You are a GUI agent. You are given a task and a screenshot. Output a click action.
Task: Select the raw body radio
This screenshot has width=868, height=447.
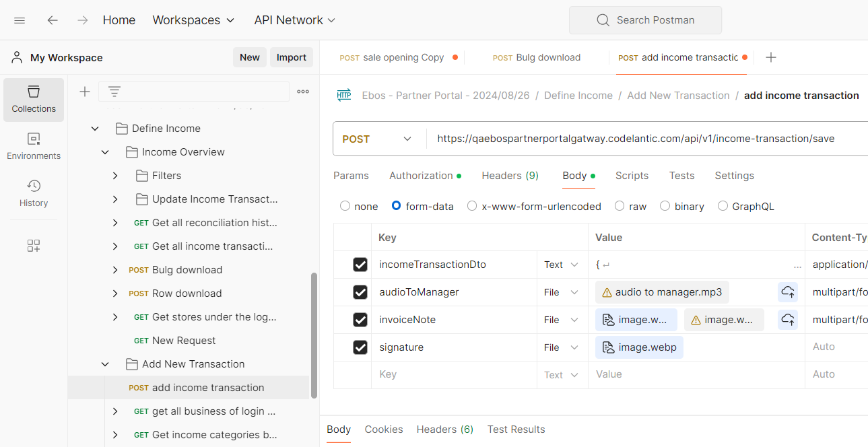click(620, 206)
